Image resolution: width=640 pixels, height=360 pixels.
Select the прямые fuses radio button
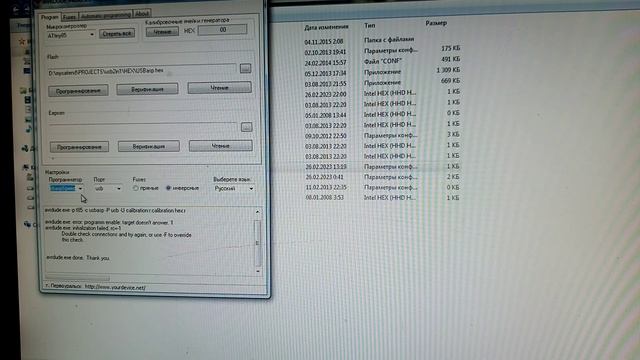[136, 188]
